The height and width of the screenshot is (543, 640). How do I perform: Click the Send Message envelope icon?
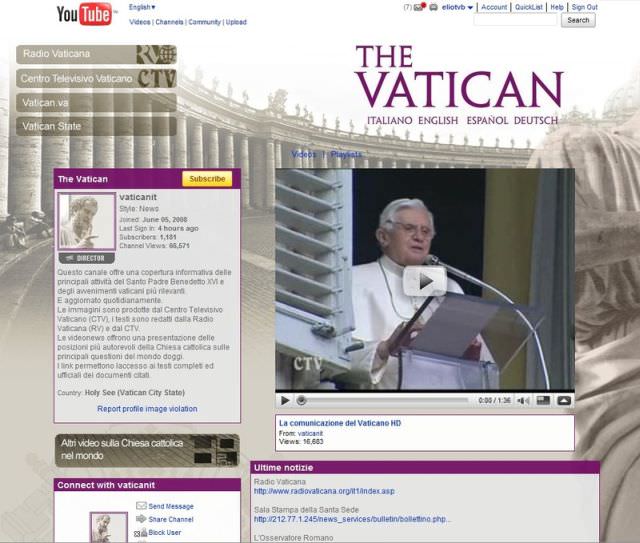[x=141, y=506]
